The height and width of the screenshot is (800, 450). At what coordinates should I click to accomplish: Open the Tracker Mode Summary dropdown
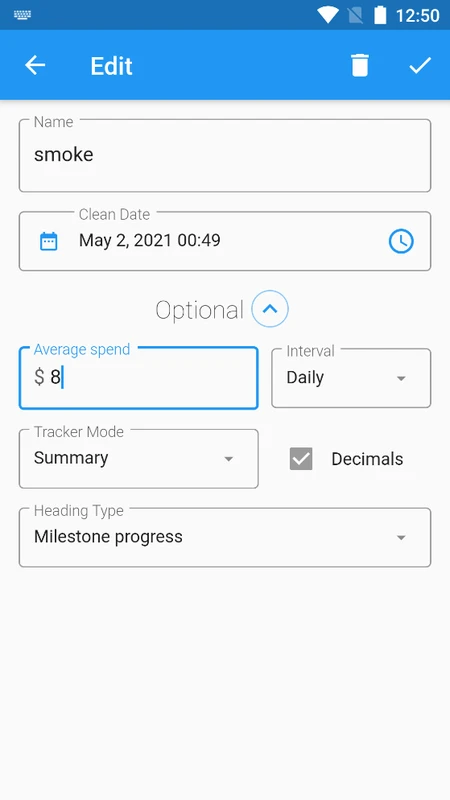pos(139,459)
